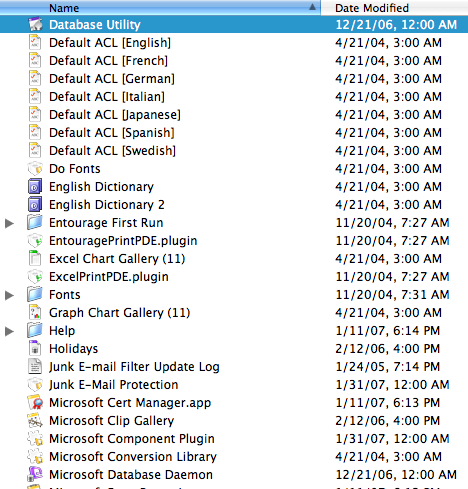Select the EntouragePrintPDE.plugin file name
Screen dimensions: 468x489
[123, 241]
